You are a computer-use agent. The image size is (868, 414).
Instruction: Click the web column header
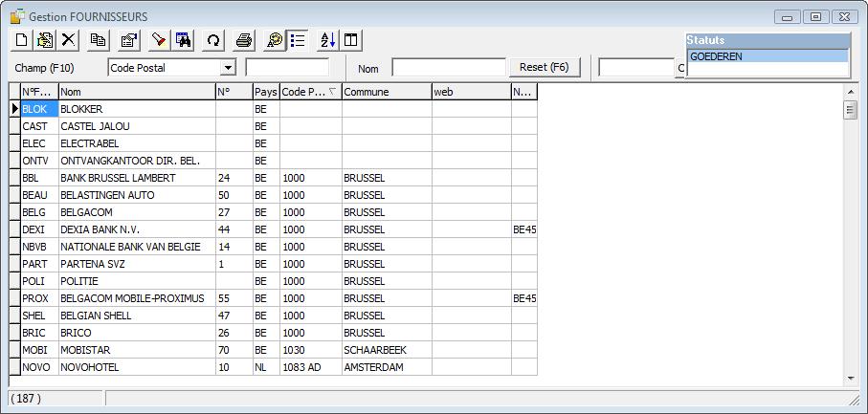pos(472,92)
